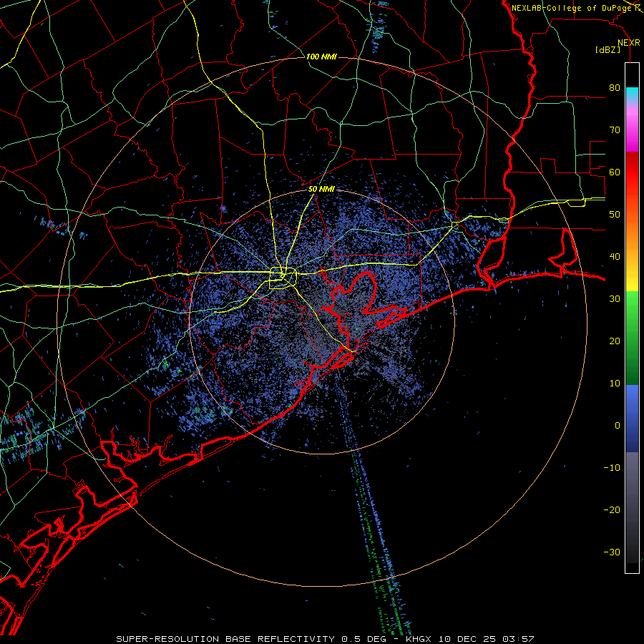Click the "-10" value on the dBZ scale
Screen dimensions: 644x644
612,467
